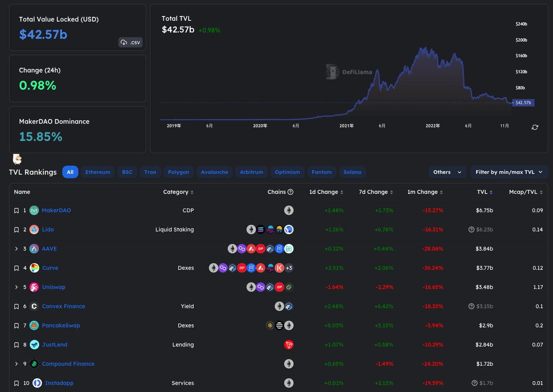The height and width of the screenshot is (392, 553).
Task: Click the Chains help question-mark icon
Action: click(290, 192)
